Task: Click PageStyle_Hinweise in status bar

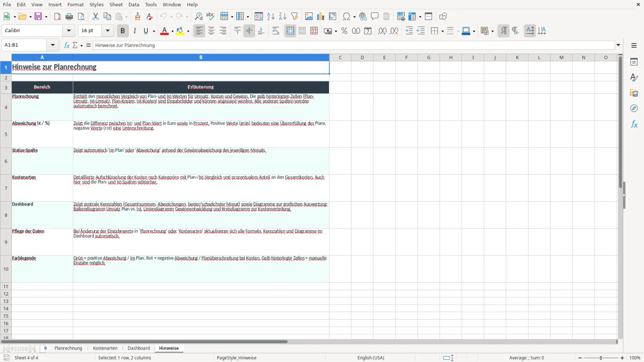Action: [237, 358]
